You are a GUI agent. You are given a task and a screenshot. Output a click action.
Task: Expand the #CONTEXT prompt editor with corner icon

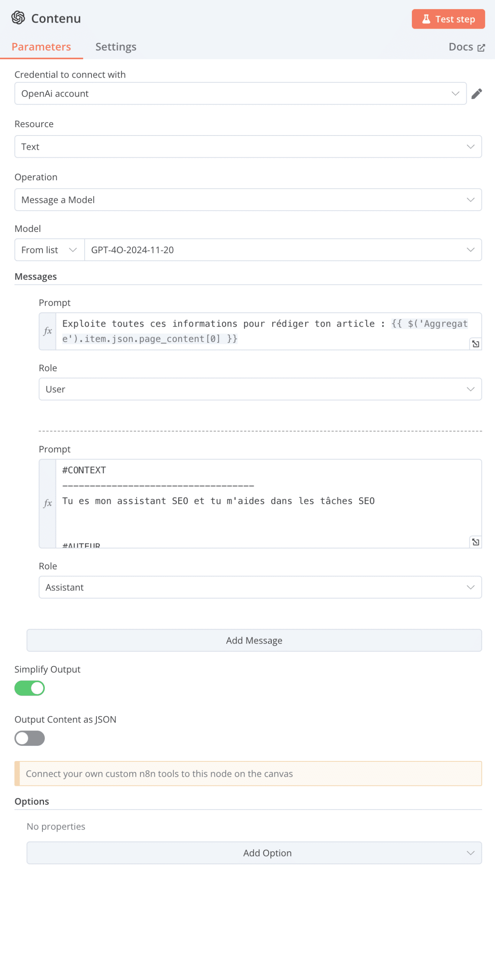pos(475,542)
